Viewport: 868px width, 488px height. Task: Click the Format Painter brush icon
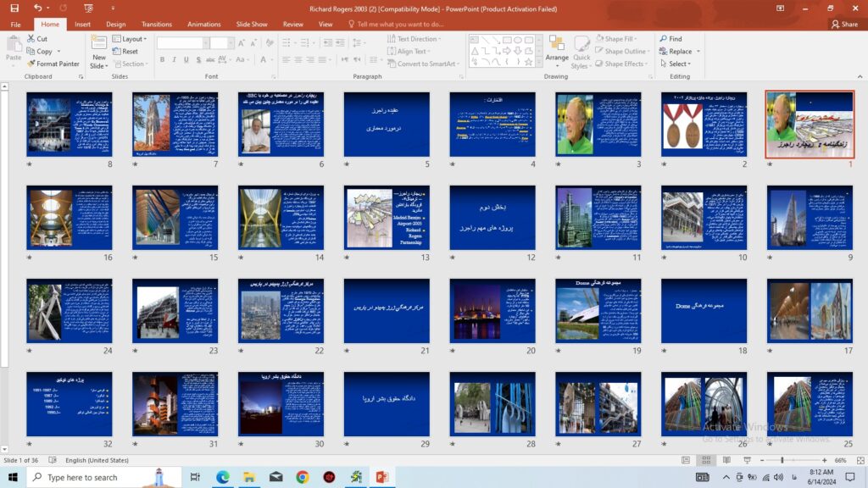click(x=31, y=64)
